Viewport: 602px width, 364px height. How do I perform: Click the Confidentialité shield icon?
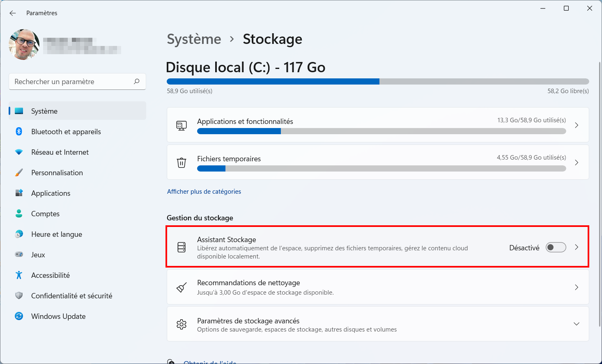pos(19,295)
